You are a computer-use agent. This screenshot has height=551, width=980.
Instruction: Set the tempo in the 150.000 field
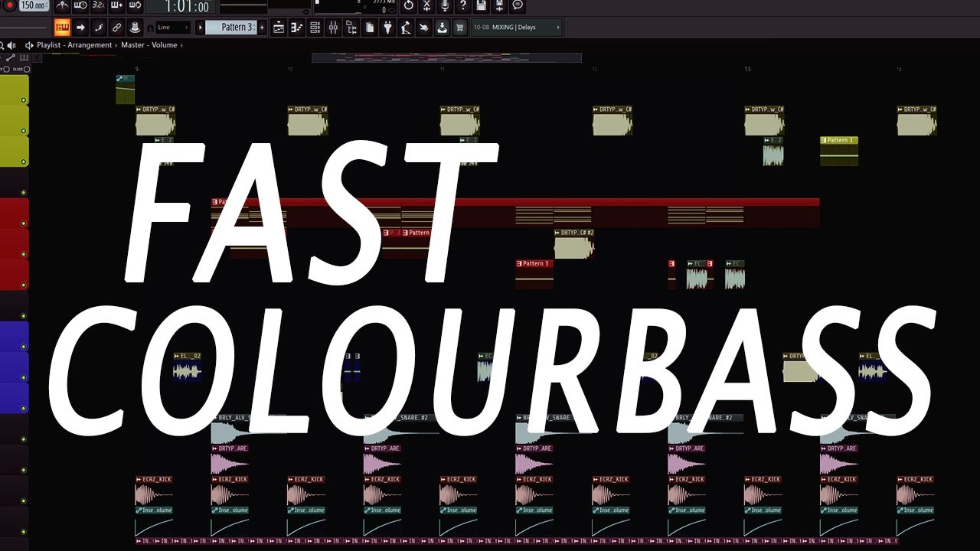tap(33, 5)
